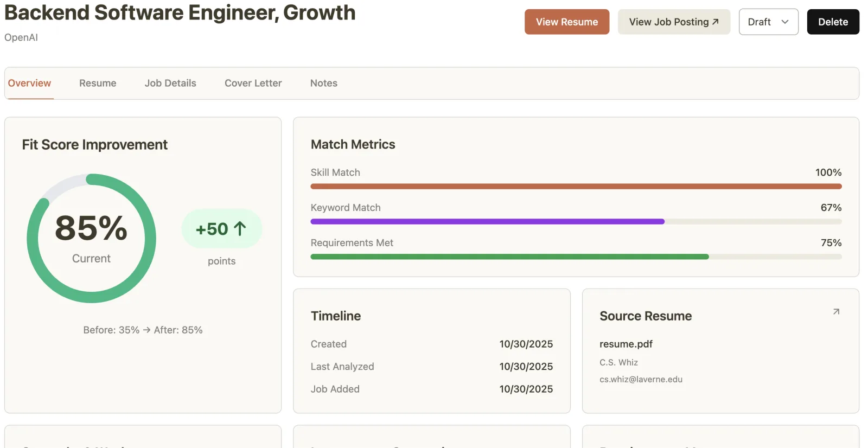This screenshot has width=868, height=448.
Task: Click the cs.whiz@laverne.edu email address
Action: pos(641,379)
